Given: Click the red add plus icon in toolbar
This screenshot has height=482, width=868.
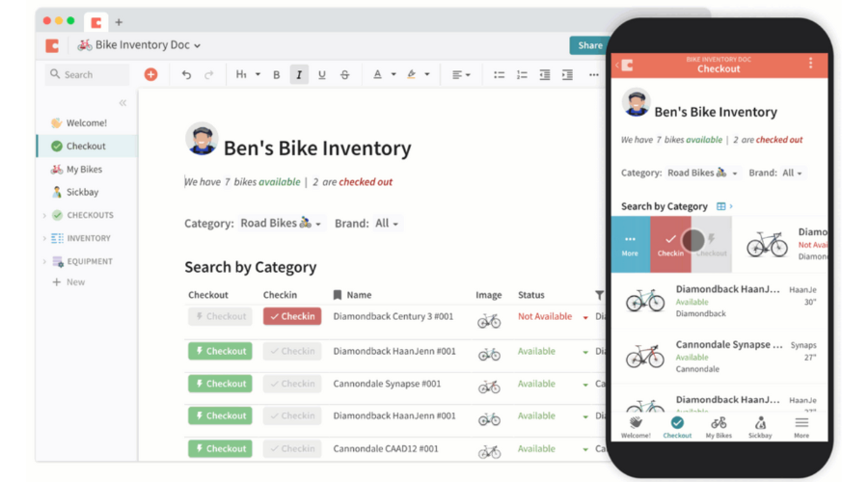Looking at the screenshot, I should coord(150,74).
